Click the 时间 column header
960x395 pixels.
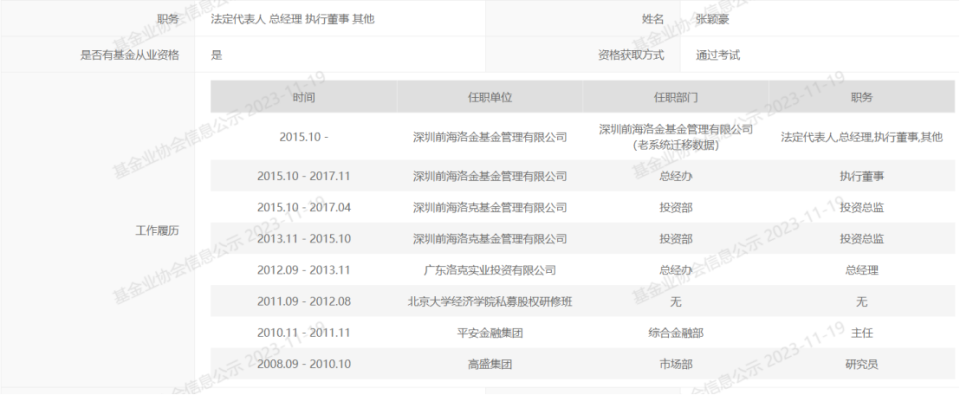304,97
